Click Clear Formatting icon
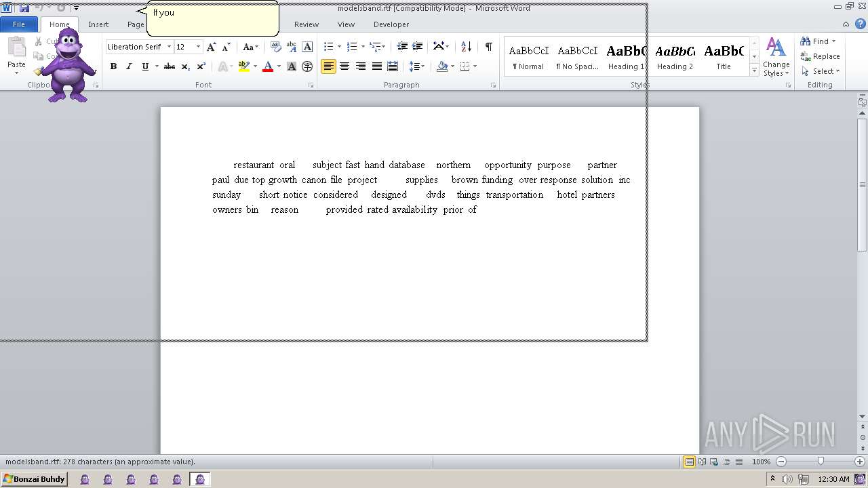Image resolution: width=868 pixels, height=488 pixels. pos(276,47)
